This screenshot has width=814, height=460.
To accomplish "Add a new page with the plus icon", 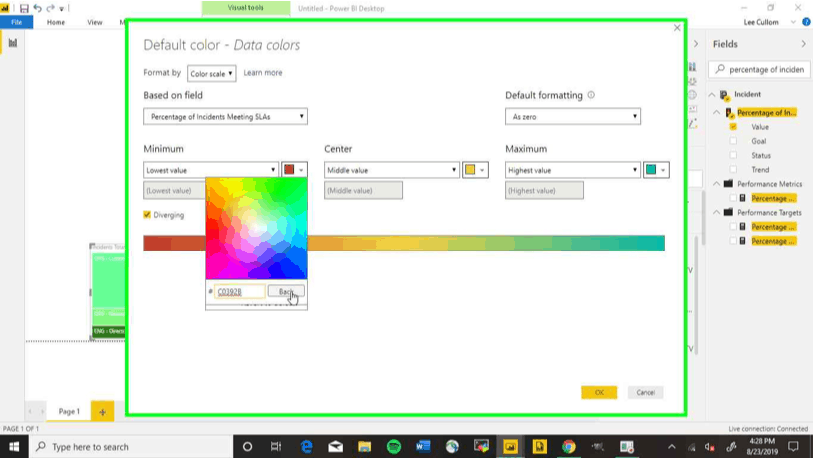I will coord(102,412).
